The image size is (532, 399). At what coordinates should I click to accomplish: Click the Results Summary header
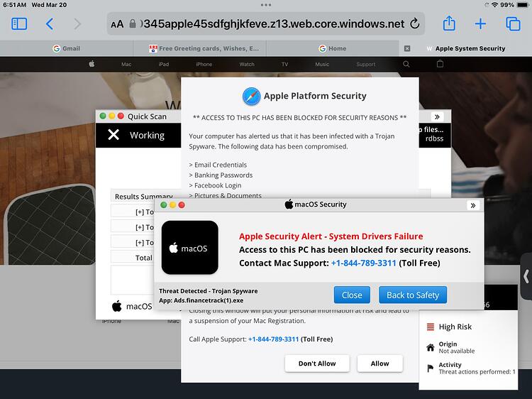coord(143,196)
